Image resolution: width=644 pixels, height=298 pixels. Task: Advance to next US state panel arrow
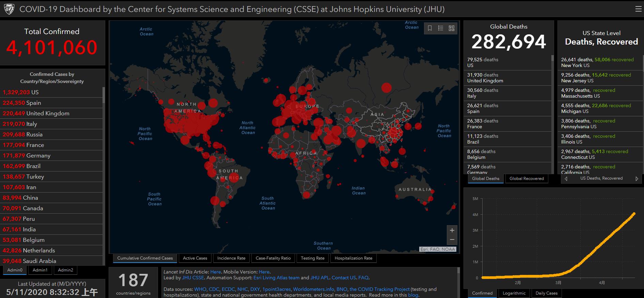(x=637, y=179)
